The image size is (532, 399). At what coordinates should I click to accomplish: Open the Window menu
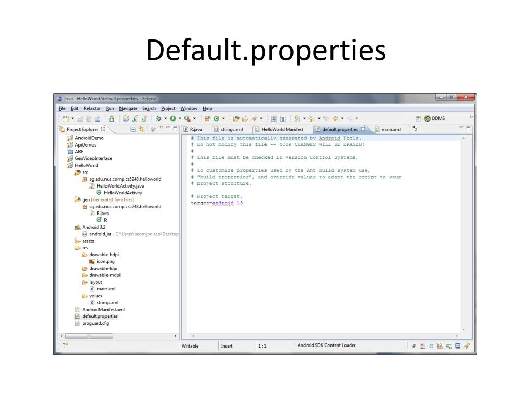tap(189, 108)
